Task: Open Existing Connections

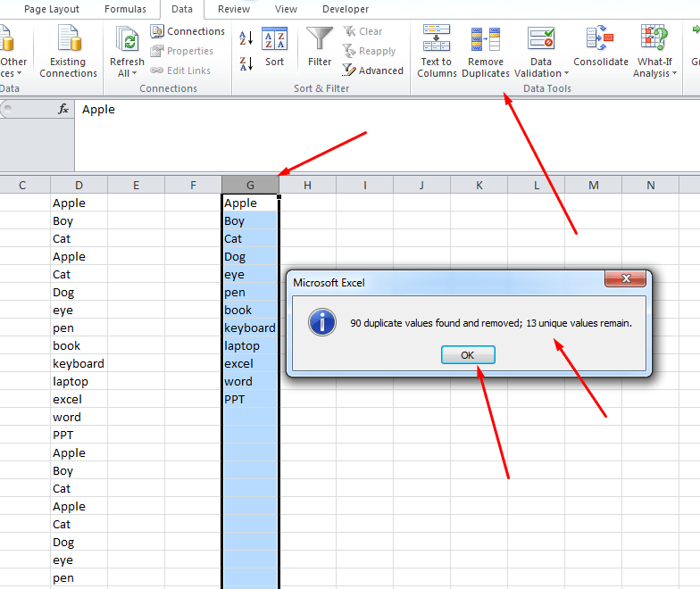Action: pyautogui.click(x=68, y=52)
